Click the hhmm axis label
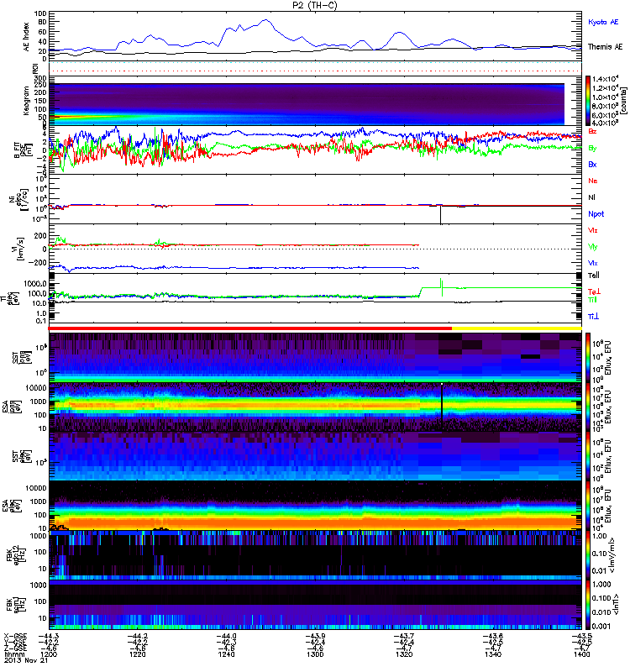The image size is (630, 672). click(13, 654)
